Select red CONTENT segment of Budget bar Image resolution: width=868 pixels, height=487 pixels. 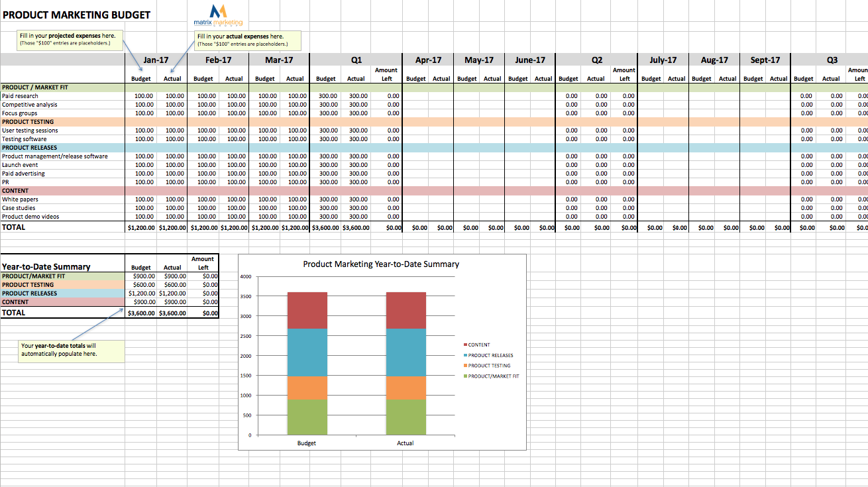coord(307,310)
